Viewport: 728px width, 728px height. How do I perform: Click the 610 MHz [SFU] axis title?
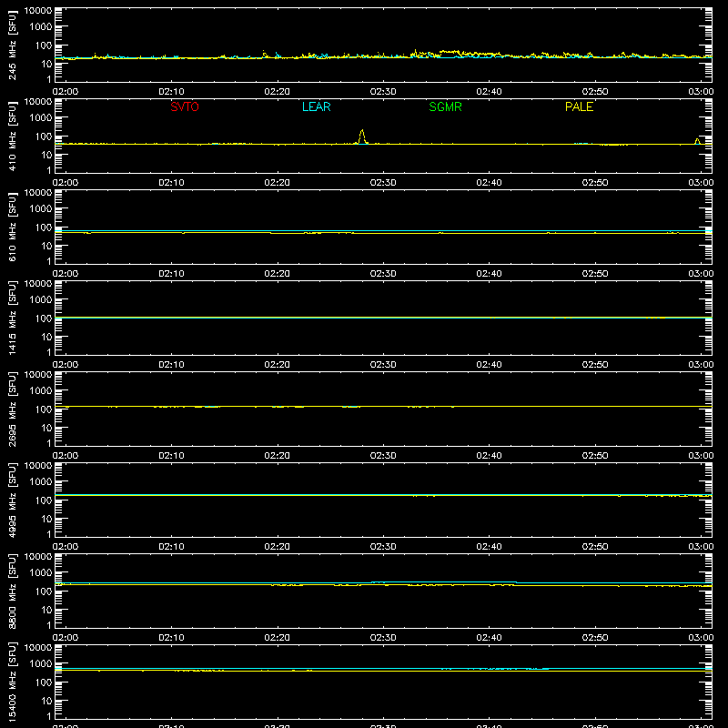point(12,227)
